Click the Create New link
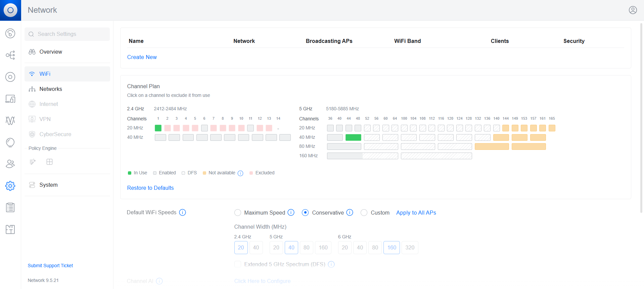644x289 pixels. pyautogui.click(x=142, y=57)
